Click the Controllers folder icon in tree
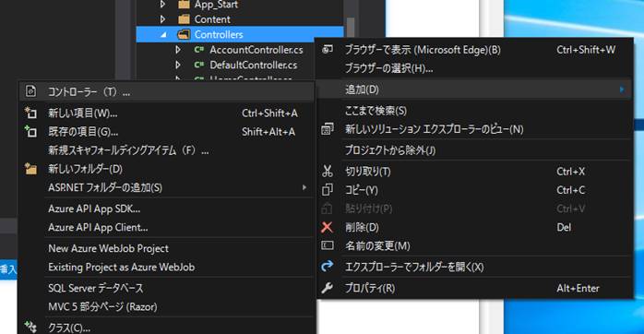 pyautogui.click(x=184, y=34)
